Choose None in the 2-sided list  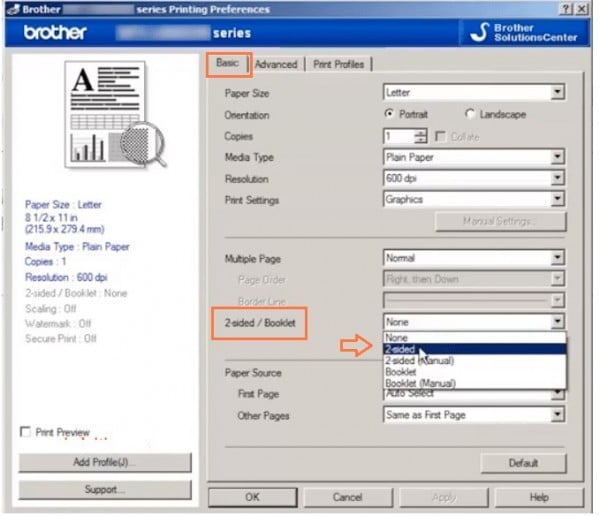pyautogui.click(x=474, y=338)
